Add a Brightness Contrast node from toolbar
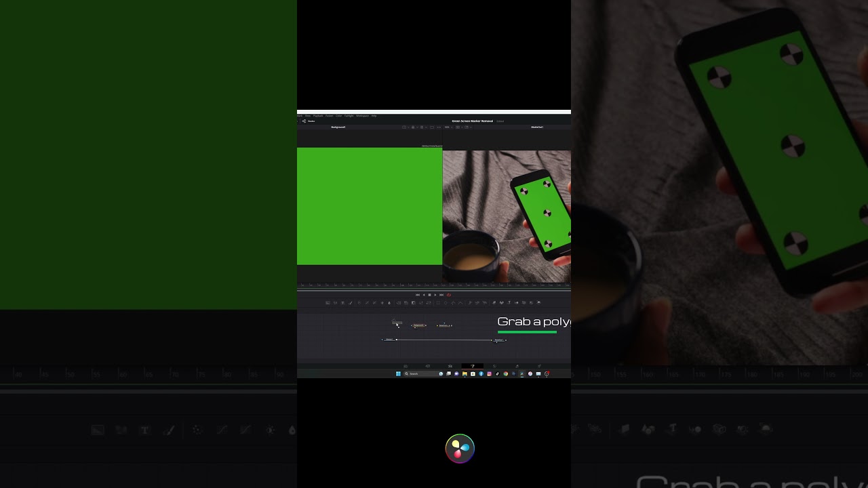This screenshot has height=488, width=868. pos(382,302)
